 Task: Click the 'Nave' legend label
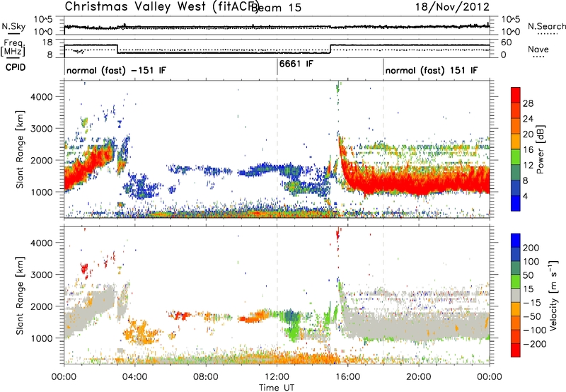pyautogui.click(x=538, y=49)
